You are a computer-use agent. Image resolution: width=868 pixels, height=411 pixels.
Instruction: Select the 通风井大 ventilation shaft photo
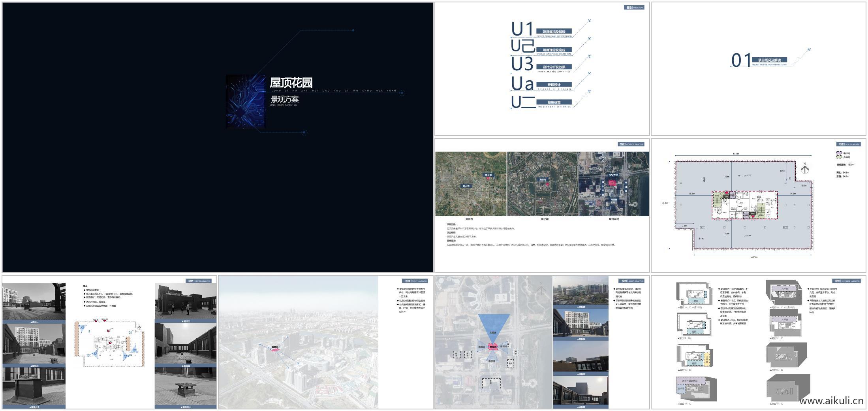click(34, 387)
